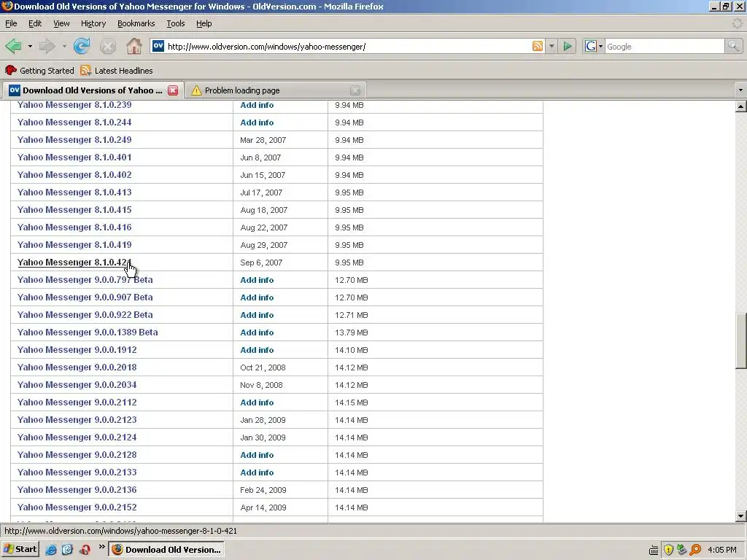Open the Latest Headlines feed bookmark
Screen dimensions: 747x560
tap(117, 71)
